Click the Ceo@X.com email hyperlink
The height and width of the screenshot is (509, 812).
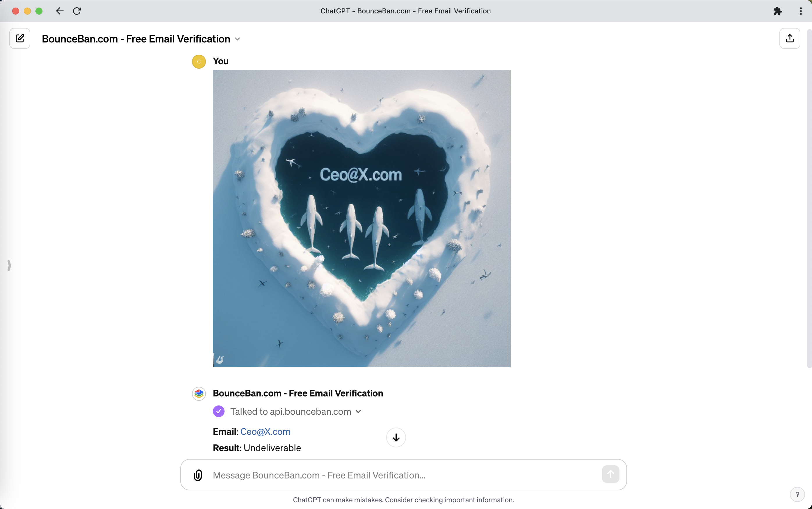(x=265, y=431)
